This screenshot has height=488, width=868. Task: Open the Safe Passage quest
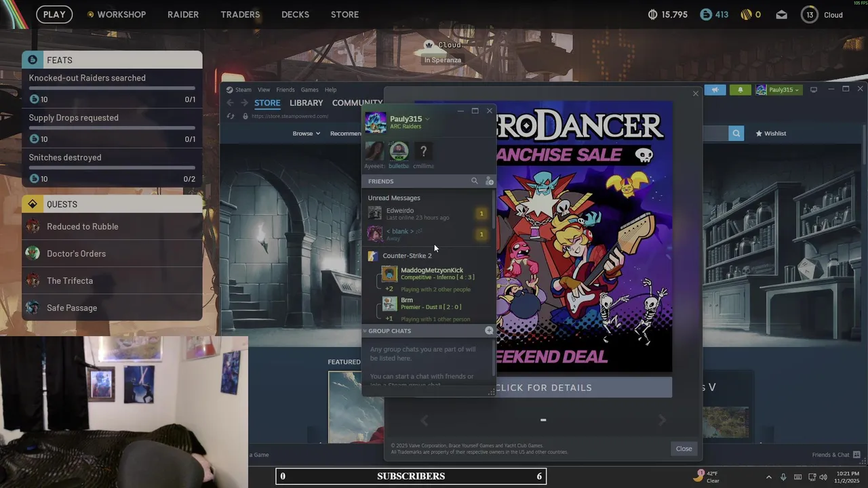(x=112, y=308)
